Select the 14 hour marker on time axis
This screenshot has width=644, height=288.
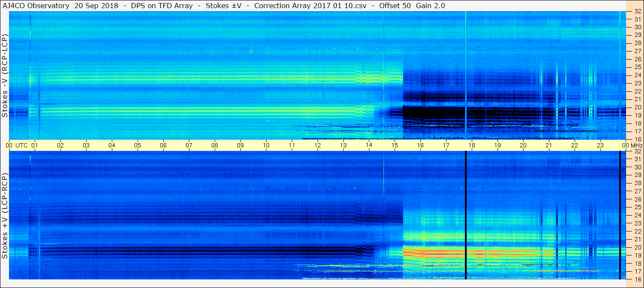[369, 145]
